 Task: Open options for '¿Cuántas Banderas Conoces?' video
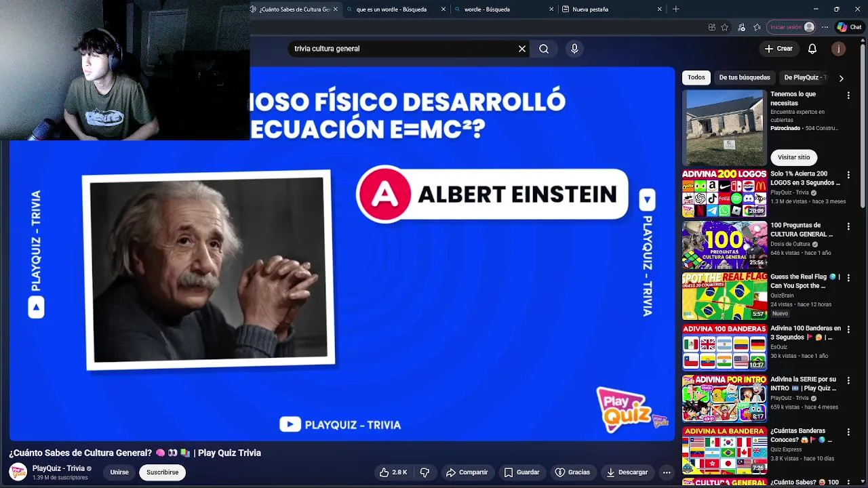tap(848, 432)
